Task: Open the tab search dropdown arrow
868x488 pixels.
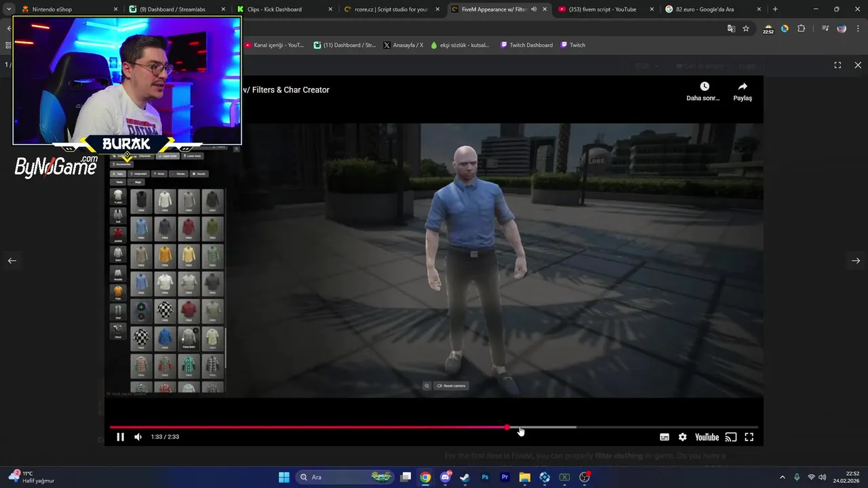Action: (8, 9)
